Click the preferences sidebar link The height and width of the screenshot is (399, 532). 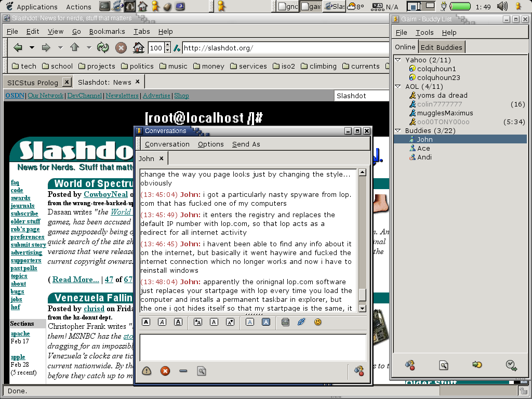point(27,237)
